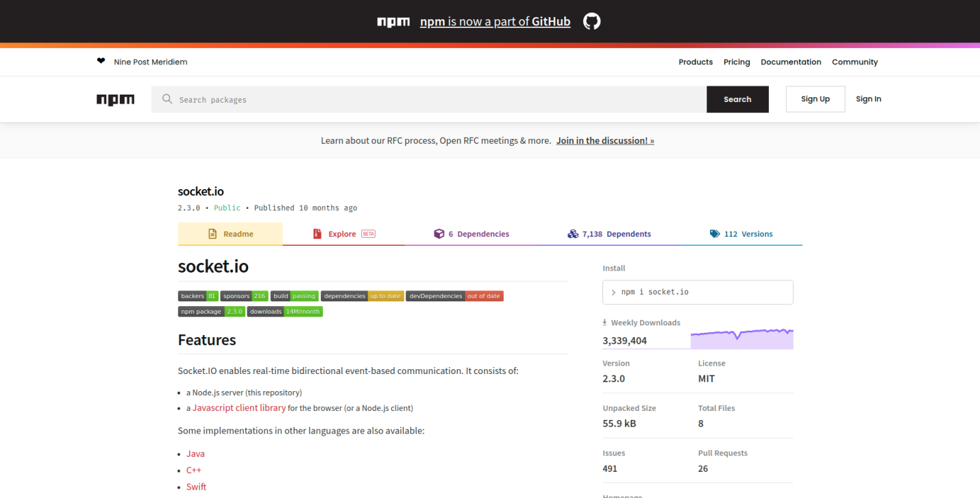Click the weekly downloads count 3,339,404
This screenshot has height=498, width=980.
tap(625, 340)
